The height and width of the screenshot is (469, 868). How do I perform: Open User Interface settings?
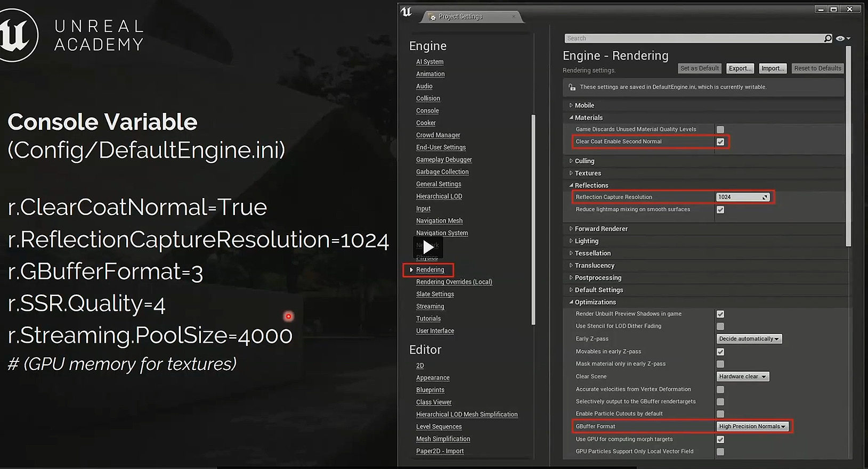[435, 331]
